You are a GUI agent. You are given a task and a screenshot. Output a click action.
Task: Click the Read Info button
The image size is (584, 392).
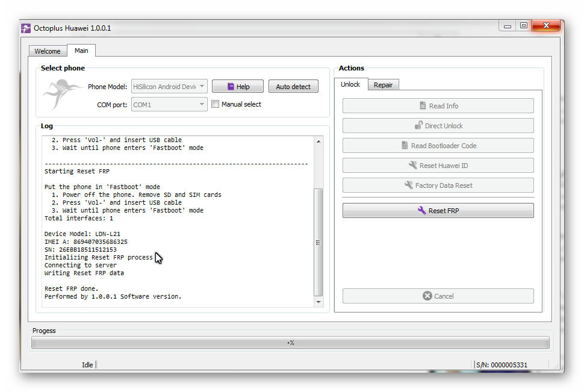pos(438,106)
